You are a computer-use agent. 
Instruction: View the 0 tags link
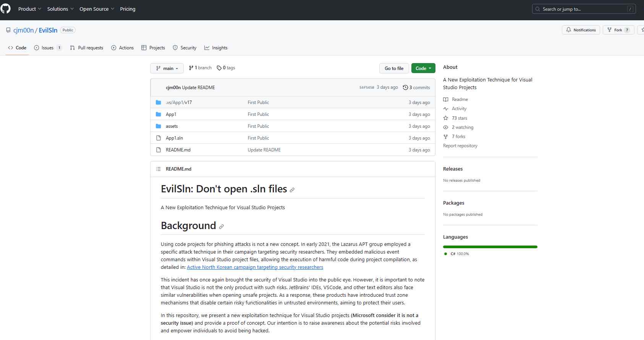click(x=226, y=68)
